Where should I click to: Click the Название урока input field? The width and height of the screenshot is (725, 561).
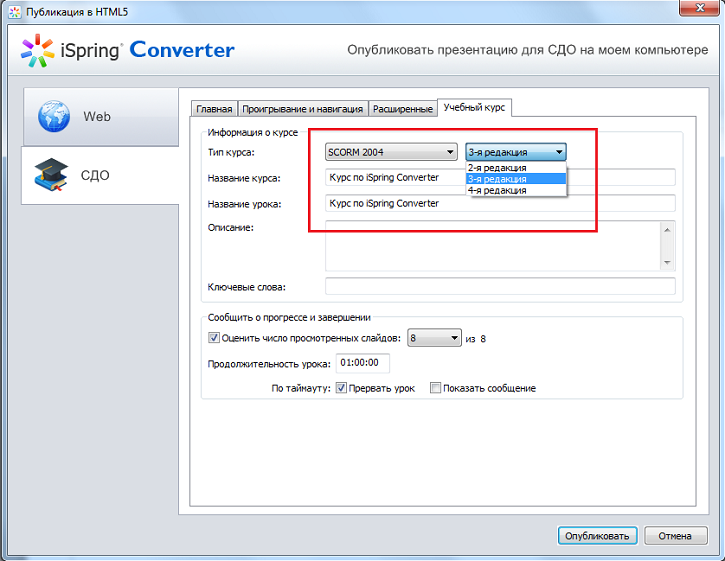[500, 203]
